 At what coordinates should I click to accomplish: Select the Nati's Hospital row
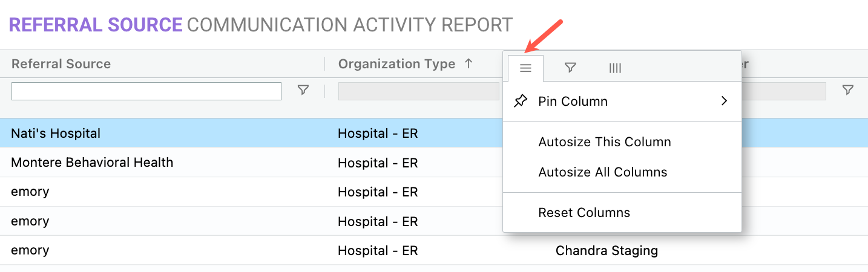pos(56,134)
